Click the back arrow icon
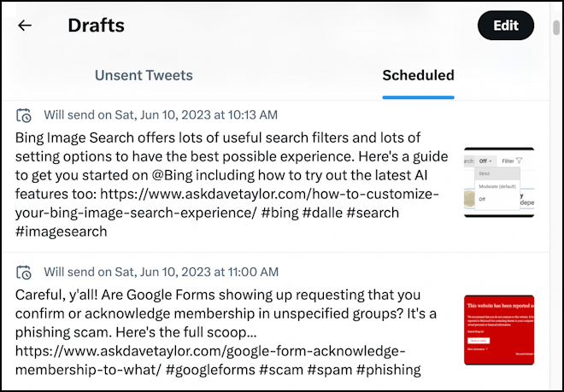This screenshot has height=392, width=564. click(x=25, y=26)
